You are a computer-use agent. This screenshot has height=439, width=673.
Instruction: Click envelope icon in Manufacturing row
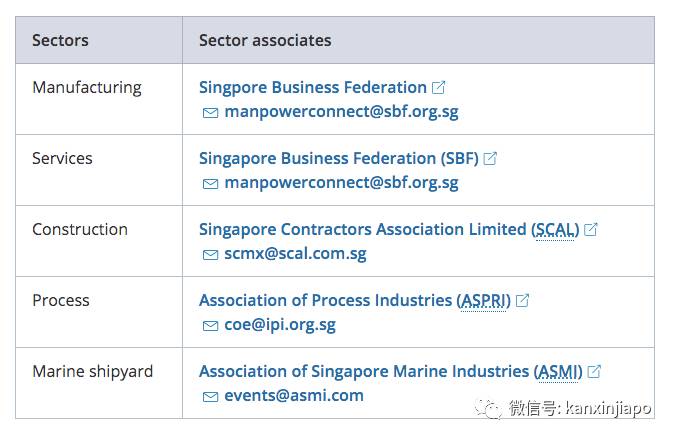[x=210, y=113]
